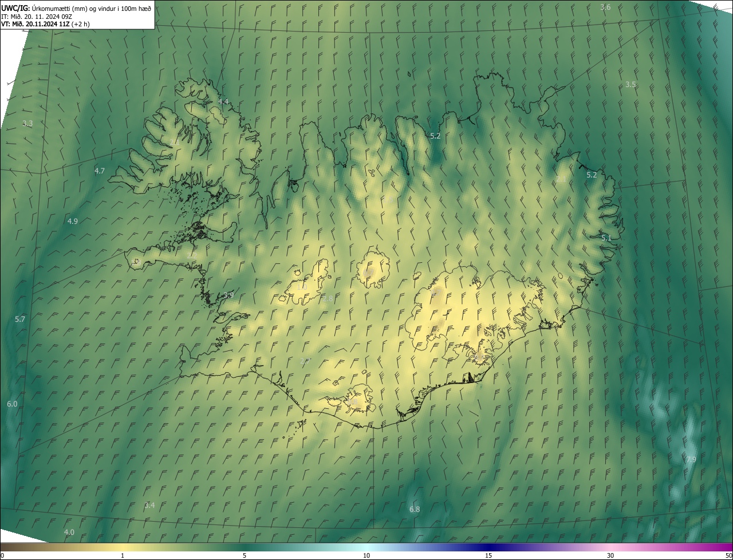
Task: Click the initial time line "IT: Mið. 20. 11. 2024 09Z"
Action: tap(36, 16)
